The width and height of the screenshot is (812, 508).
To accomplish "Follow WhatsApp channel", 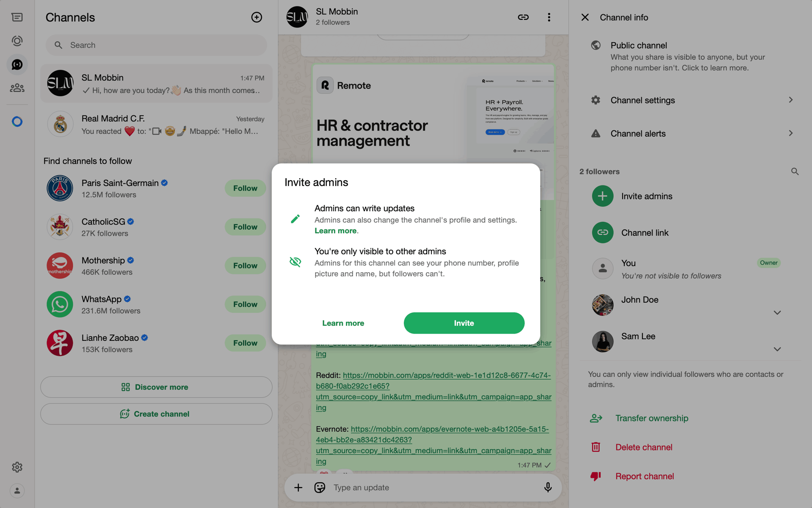I will coord(245,304).
